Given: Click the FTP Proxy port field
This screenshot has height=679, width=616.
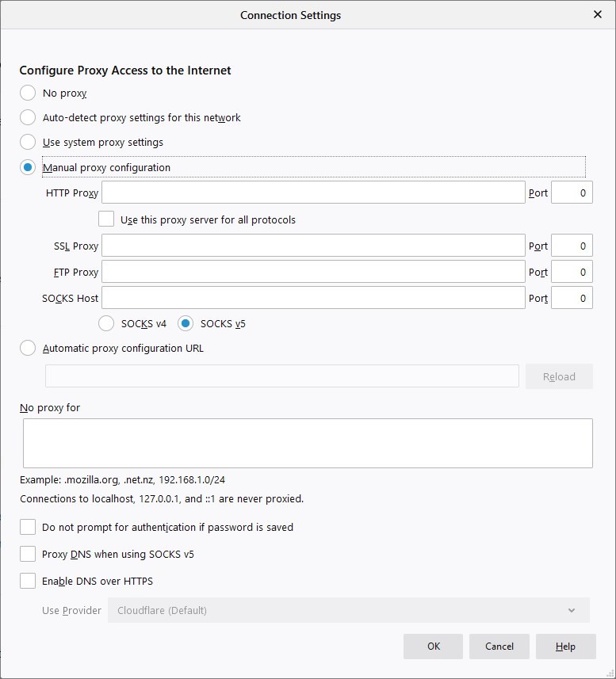Looking at the screenshot, I should (x=572, y=272).
